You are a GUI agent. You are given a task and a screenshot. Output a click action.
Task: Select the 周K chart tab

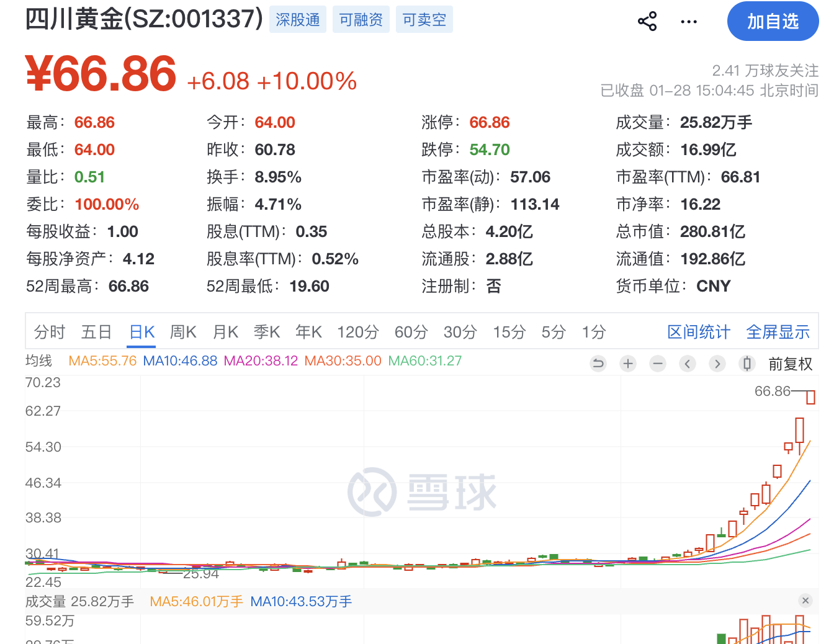183,333
